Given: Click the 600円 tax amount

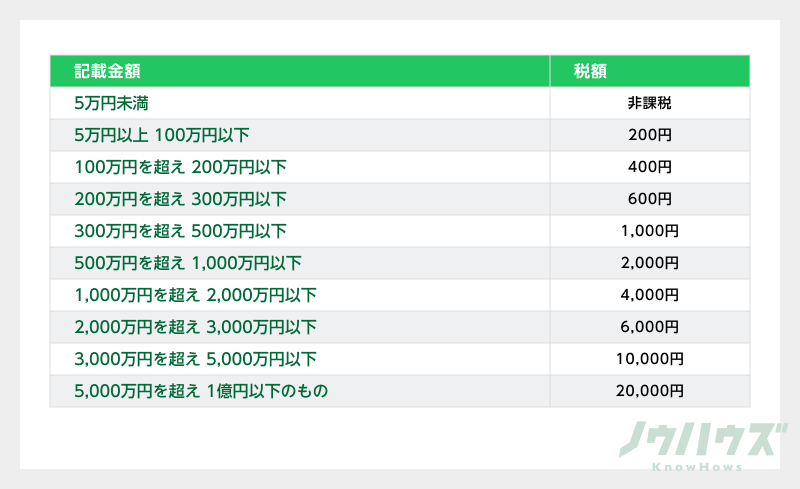Looking at the screenshot, I should [x=649, y=199].
